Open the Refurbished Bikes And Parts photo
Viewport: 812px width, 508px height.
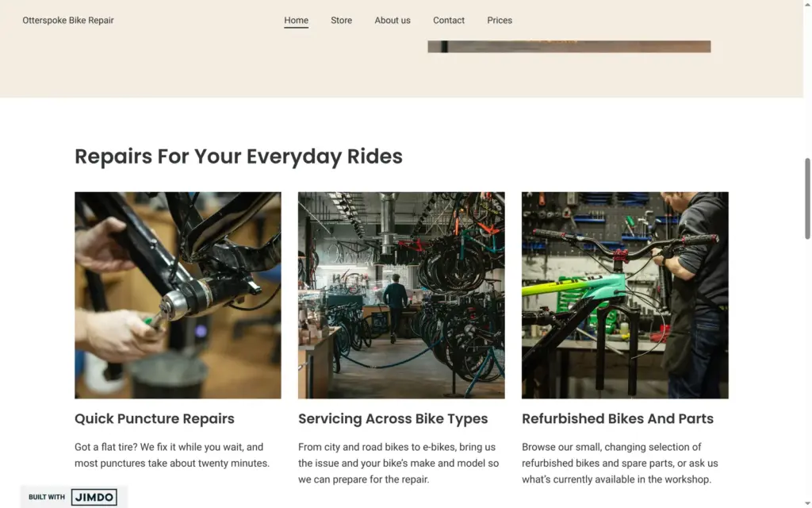pyautogui.click(x=625, y=295)
